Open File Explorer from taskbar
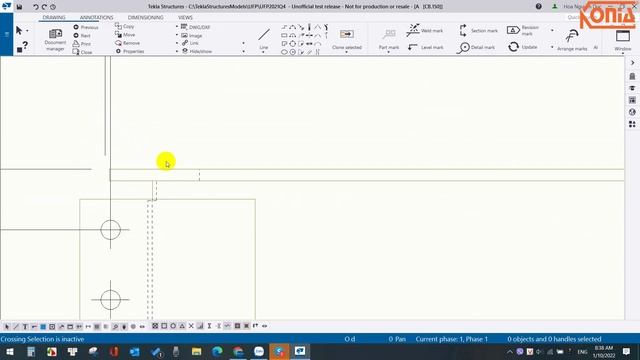Viewport: 640px width, 360px height. coord(196,351)
